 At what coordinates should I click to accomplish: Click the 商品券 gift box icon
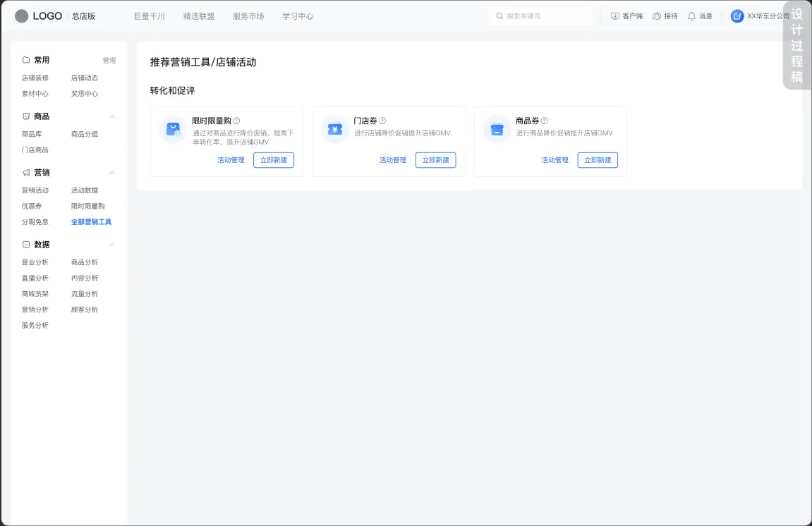coord(497,130)
